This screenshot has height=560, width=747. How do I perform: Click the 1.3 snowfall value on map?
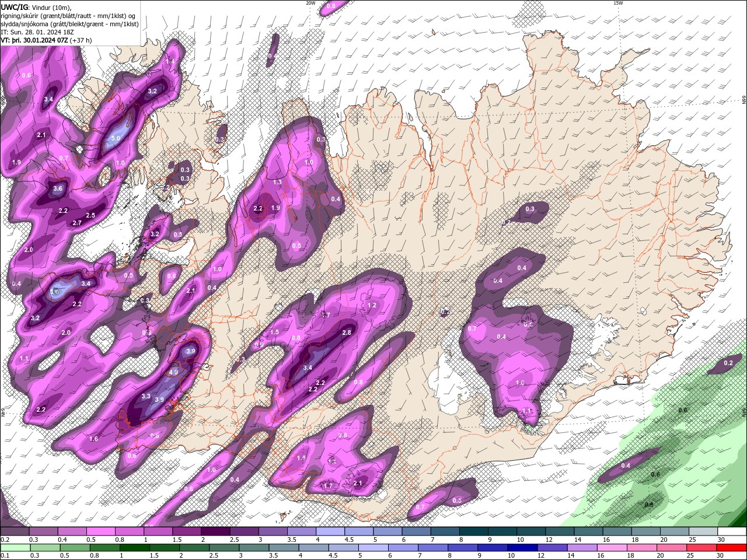click(x=277, y=182)
